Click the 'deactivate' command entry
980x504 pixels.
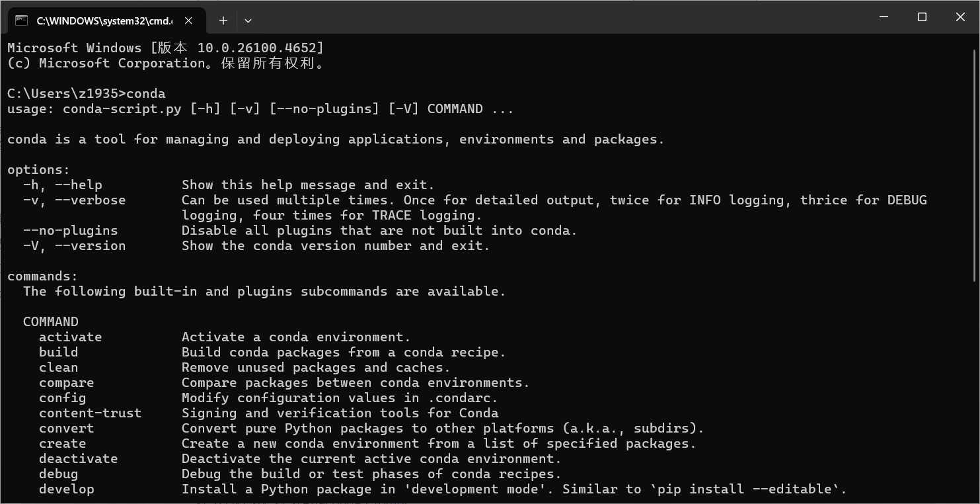tap(78, 458)
